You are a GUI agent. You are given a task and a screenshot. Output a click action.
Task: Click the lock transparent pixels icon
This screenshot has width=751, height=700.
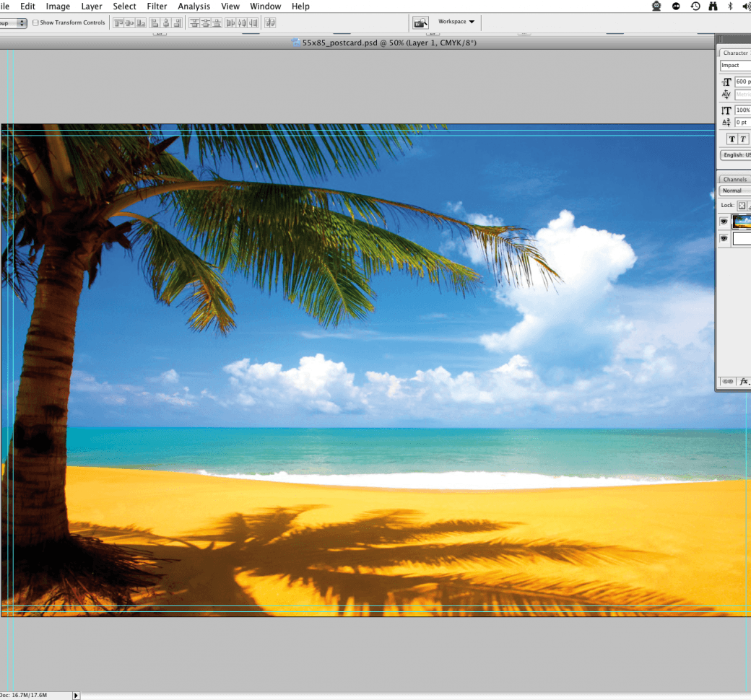(x=742, y=206)
